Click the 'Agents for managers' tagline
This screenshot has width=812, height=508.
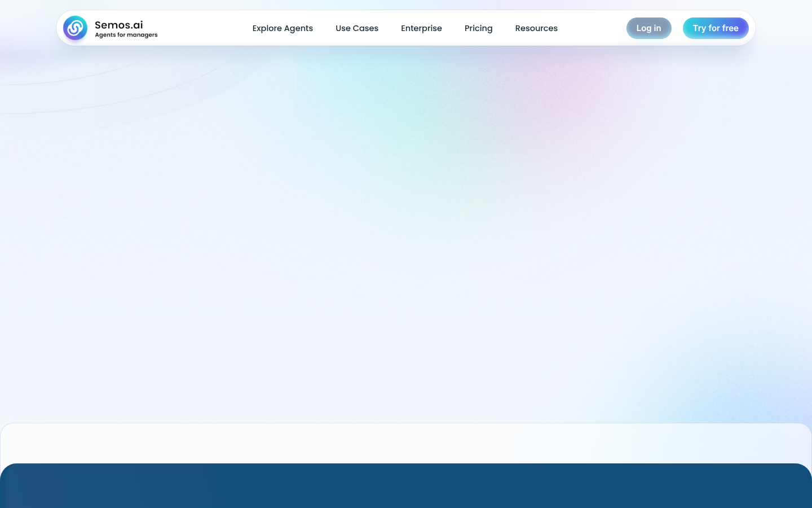tap(126, 35)
